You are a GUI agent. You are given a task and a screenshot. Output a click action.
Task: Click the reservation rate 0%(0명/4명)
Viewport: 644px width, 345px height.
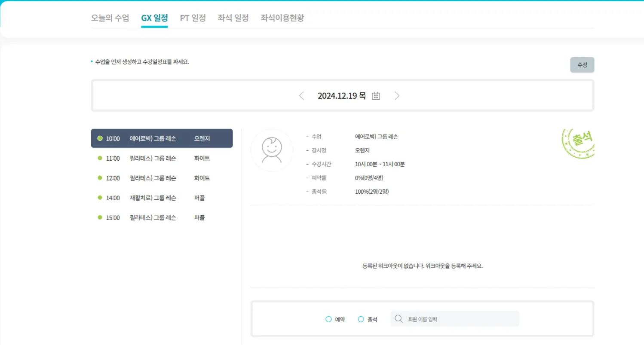point(369,178)
